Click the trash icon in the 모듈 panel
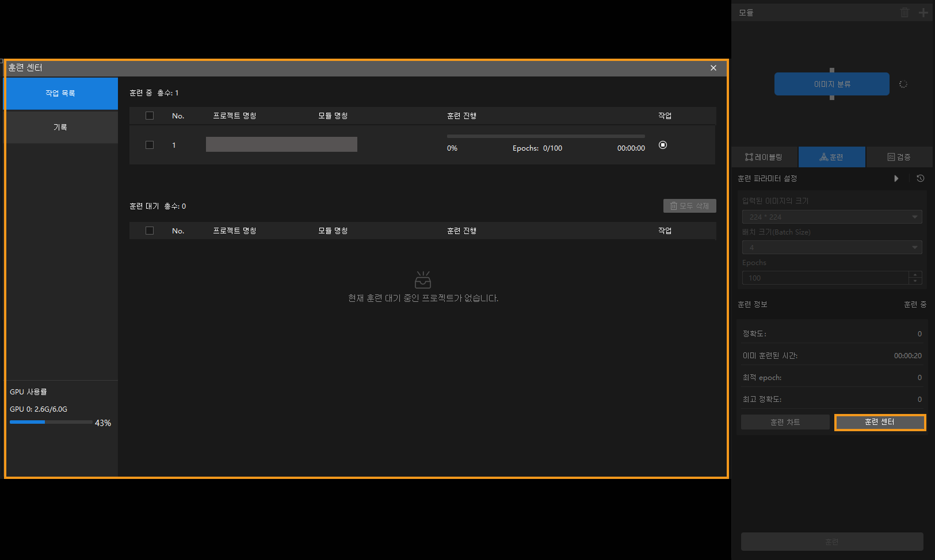Image resolution: width=935 pixels, height=560 pixels. pos(905,12)
